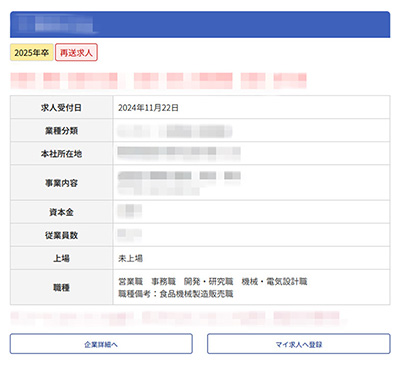Click the 職種備考:食品機械製造販売職 note
The image size is (400, 365).
click(x=176, y=294)
